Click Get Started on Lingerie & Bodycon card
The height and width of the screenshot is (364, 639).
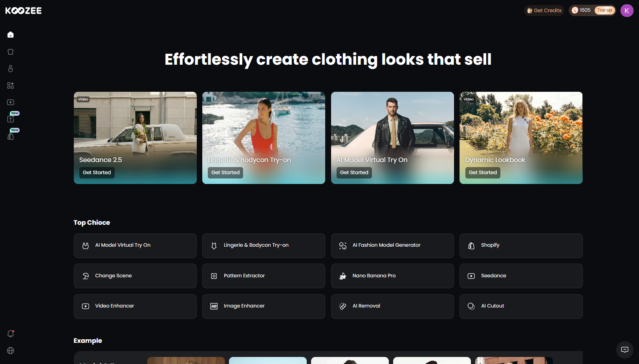pos(225,173)
